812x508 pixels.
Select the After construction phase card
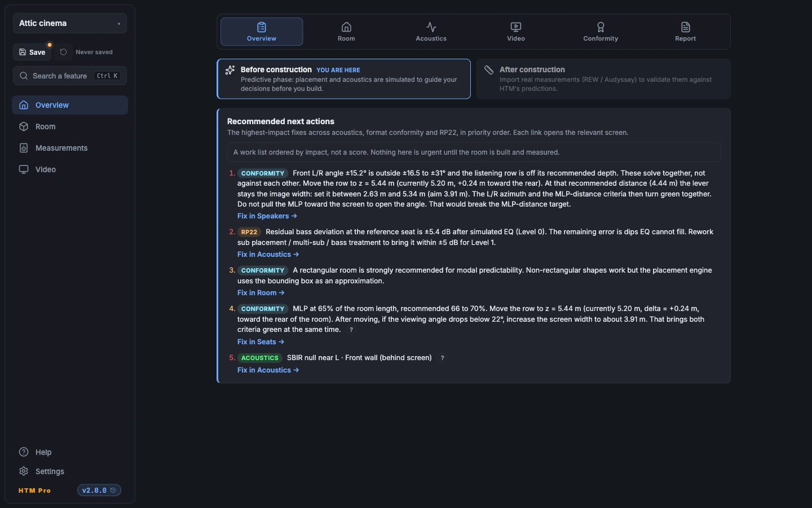pyautogui.click(x=603, y=79)
